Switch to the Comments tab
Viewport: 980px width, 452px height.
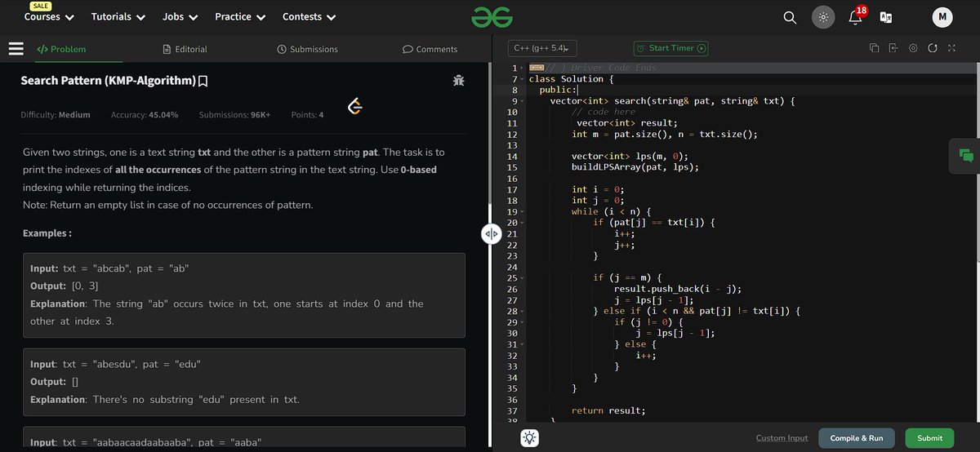(430, 49)
